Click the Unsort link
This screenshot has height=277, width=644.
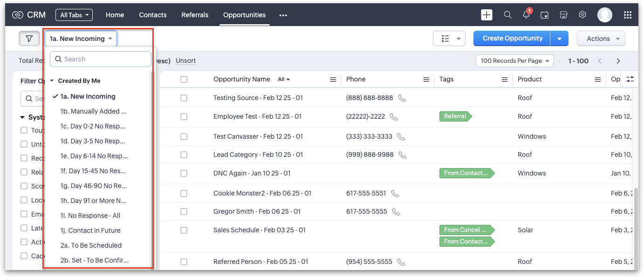(185, 61)
